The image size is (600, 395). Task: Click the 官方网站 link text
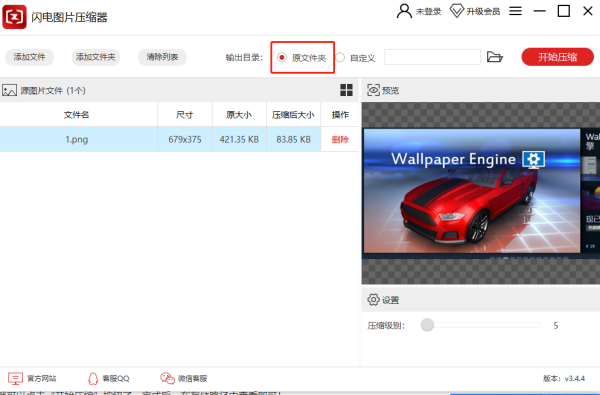[x=42, y=379]
